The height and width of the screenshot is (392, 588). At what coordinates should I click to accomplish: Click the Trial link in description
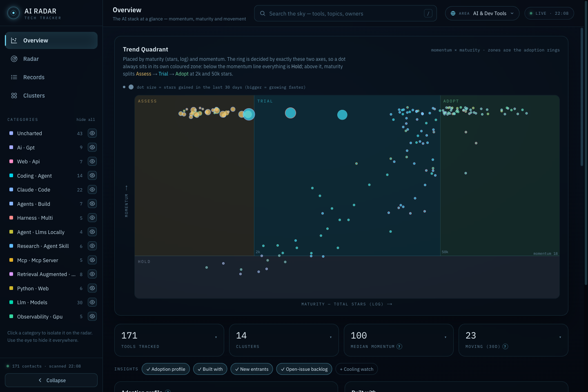[x=163, y=74]
